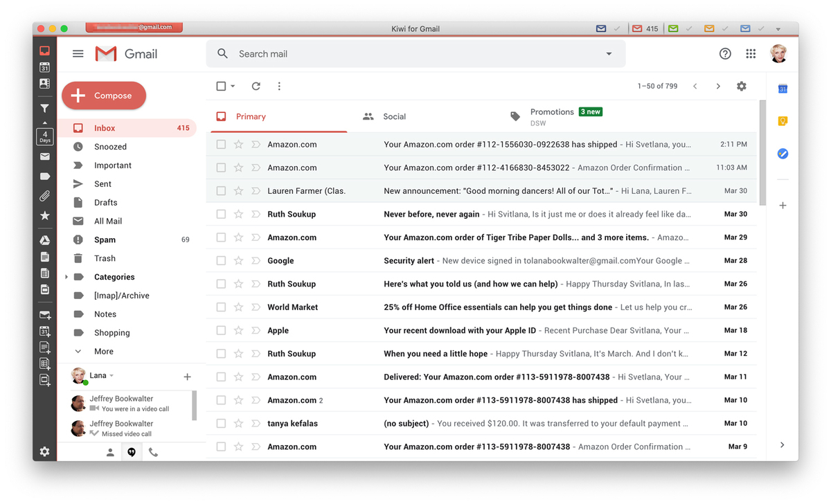Check the Lauren Farmer email checkbox
The image size is (831, 504).
coord(221,190)
